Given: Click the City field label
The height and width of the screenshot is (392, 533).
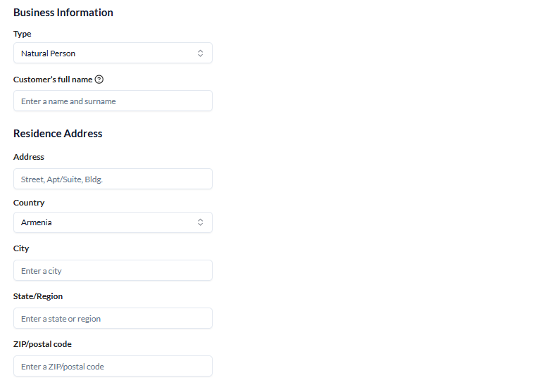Looking at the screenshot, I should click(21, 248).
